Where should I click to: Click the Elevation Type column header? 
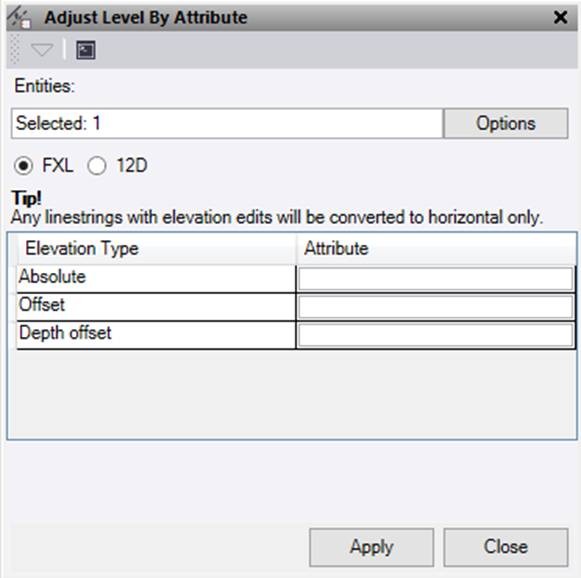(156, 248)
